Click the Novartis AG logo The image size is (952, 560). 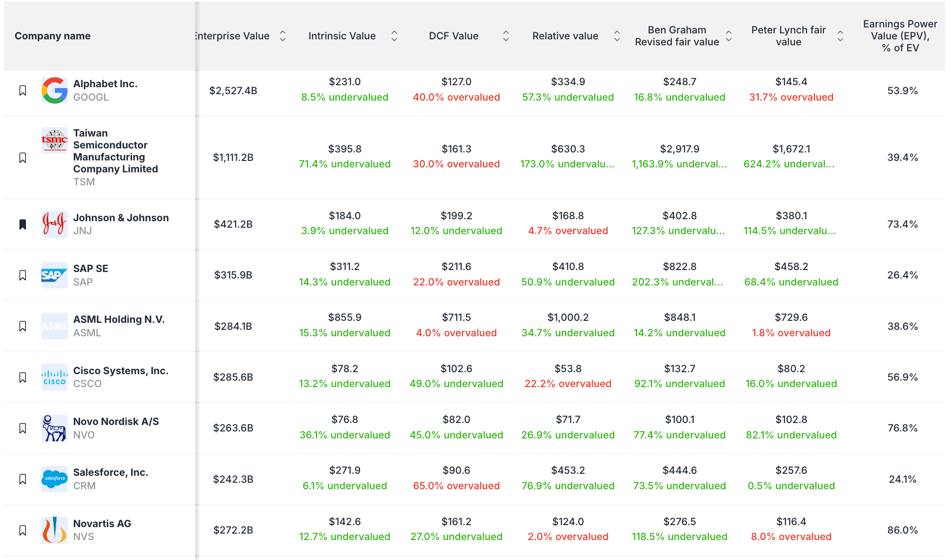[54, 530]
